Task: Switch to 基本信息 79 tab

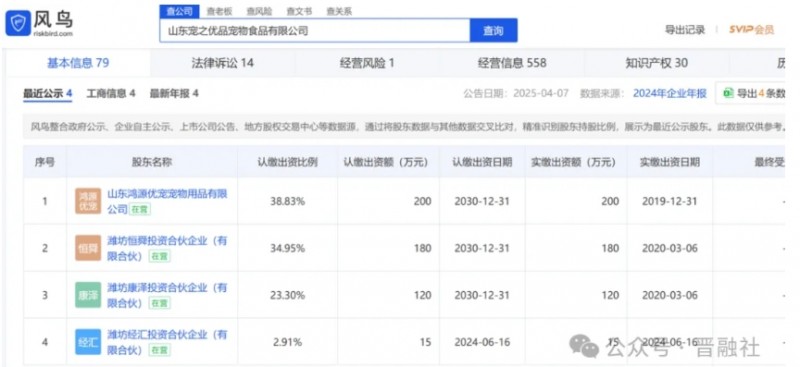Action: pyautogui.click(x=78, y=63)
